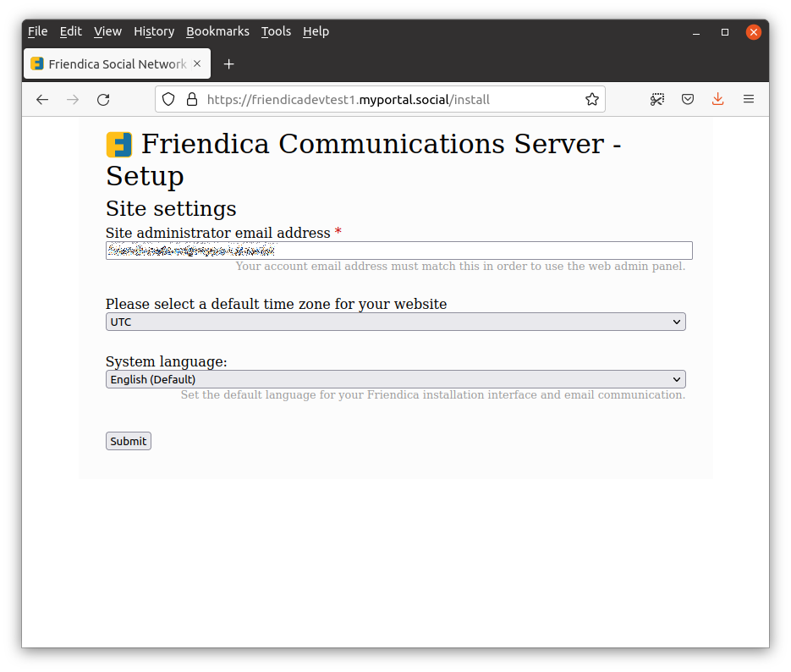Select the Friendica Social Network tab
791x672 pixels.
[x=110, y=64]
